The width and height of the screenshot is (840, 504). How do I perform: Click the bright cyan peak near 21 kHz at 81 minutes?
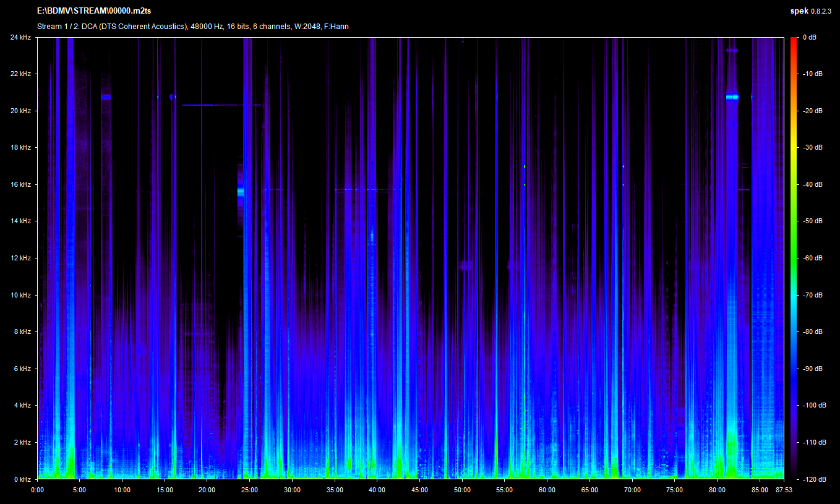(732, 97)
